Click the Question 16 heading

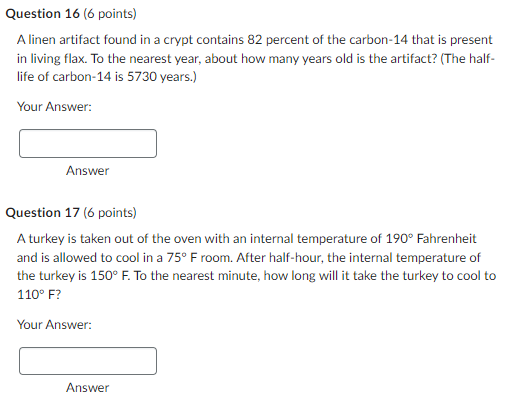pyautogui.click(x=43, y=14)
